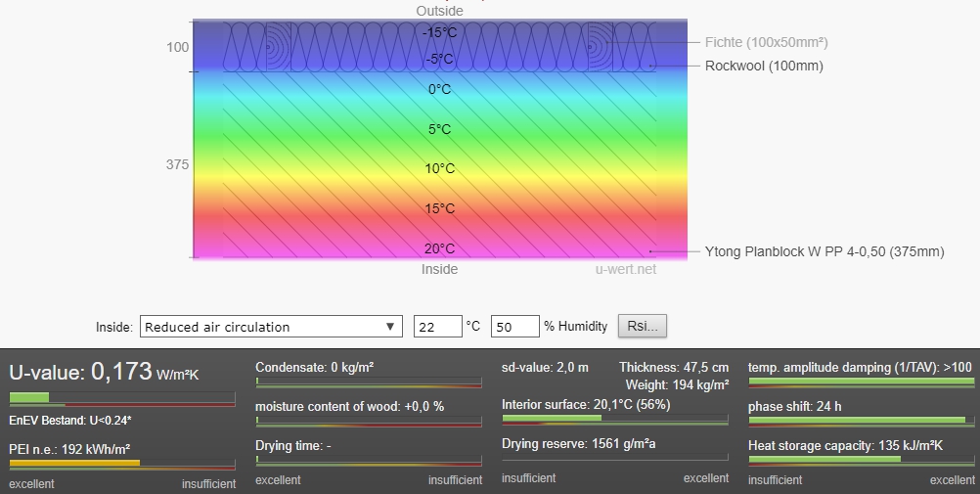Click the Drying time rating bar

369,460
